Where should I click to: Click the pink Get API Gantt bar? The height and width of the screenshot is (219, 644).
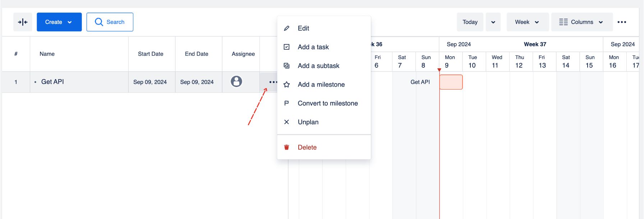(x=451, y=82)
